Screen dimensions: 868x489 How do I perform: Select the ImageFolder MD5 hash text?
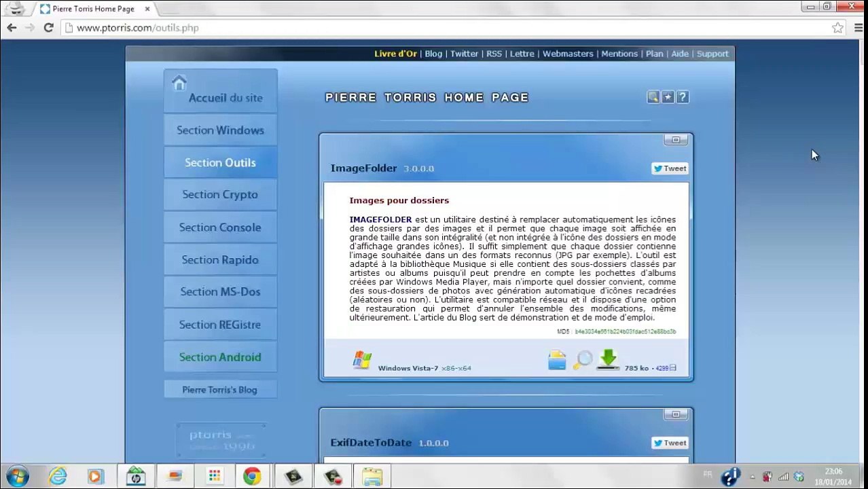(x=626, y=331)
